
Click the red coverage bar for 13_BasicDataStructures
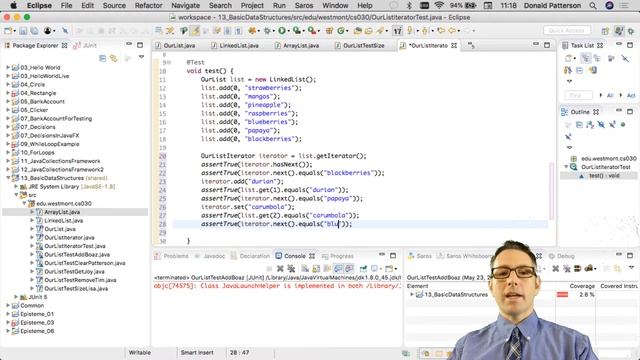pyautogui.click(x=562, y=294)
